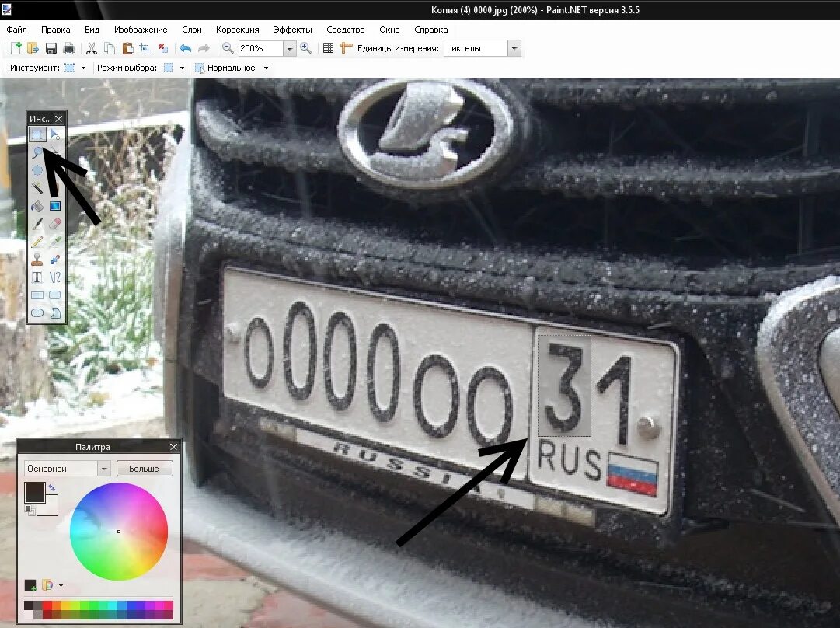Viewport: 840px width, 628px height.
Task: Click the primary color swatch in the palette
Action: click(35, 493)
